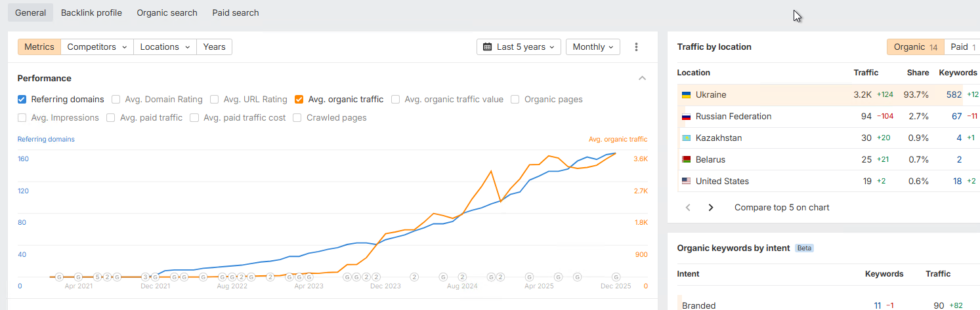Click the Dec 2025 G marker on timeline

click(x=616, y=277)
